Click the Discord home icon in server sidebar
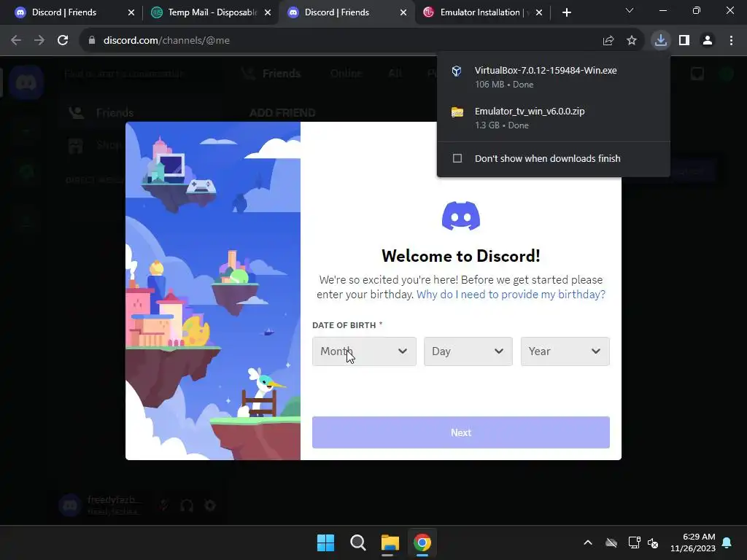The width and height of the screenshot is (747, 560). coord(26,82)
